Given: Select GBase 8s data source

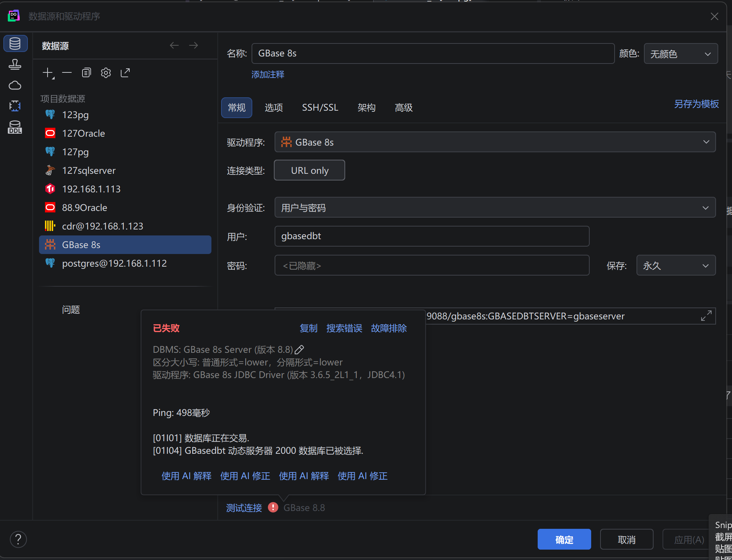Looking at the screenshot, I should tap(125, 245).
